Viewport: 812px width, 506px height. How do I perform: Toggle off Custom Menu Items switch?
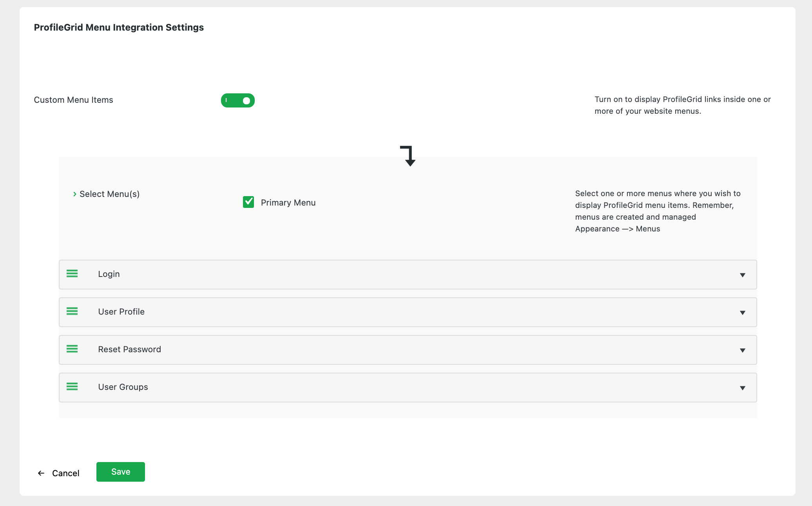tap(238, 100)
